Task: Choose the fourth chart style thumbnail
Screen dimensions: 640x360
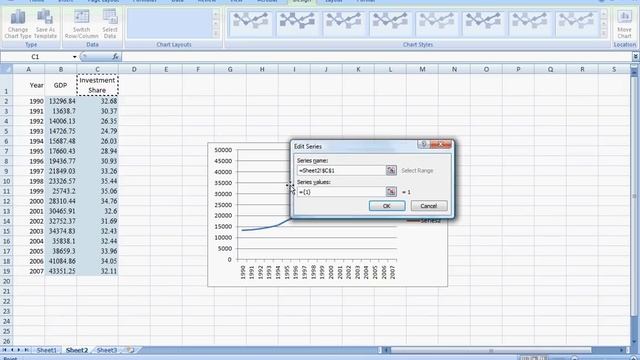Action: tap(390, 24)
